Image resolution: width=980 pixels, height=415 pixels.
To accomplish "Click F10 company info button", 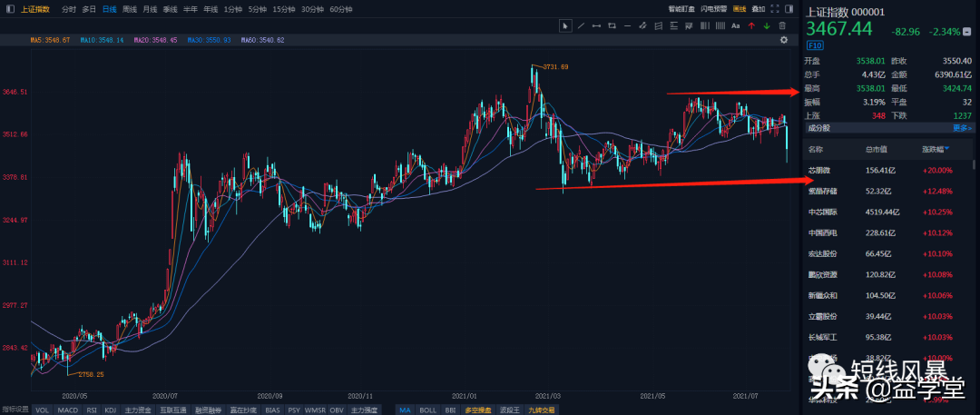I will [x=814, y=44].
